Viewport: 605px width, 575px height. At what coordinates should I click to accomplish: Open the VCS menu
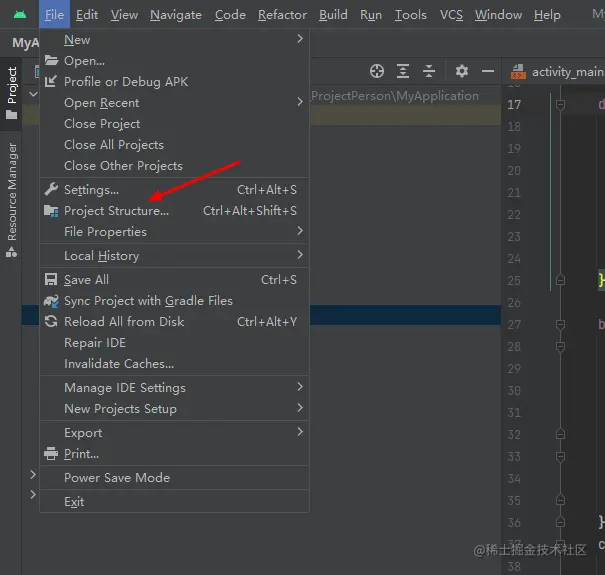coord(451,15)
